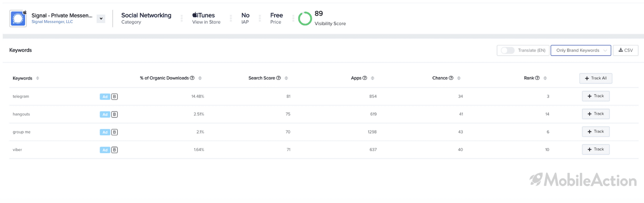The width and height of the screenshot is (644, 203).
Task: Click the B brand badge for viber
Action: pyautogui.click(x=114, y=150)
